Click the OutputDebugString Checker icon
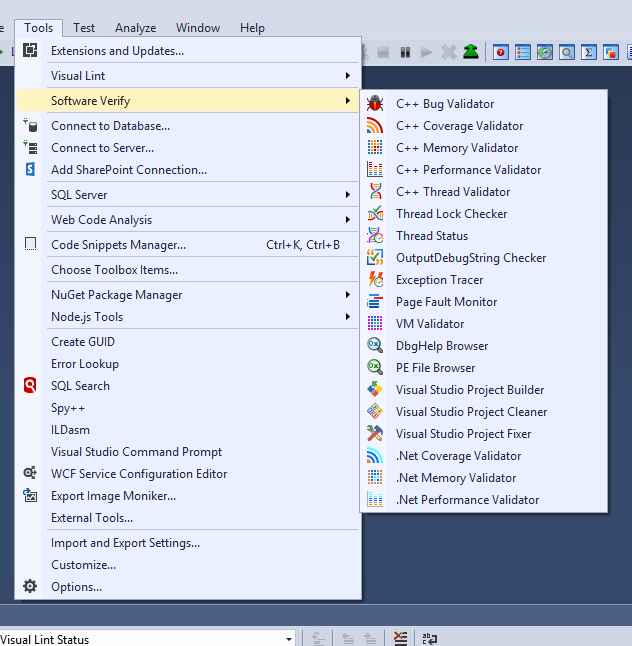 [x=375, y=257]
